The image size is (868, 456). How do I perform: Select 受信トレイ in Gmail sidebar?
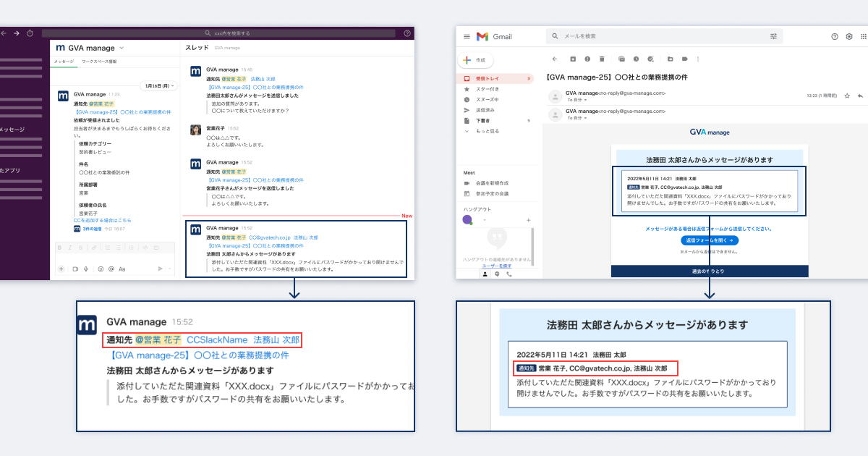coord(495,78)
